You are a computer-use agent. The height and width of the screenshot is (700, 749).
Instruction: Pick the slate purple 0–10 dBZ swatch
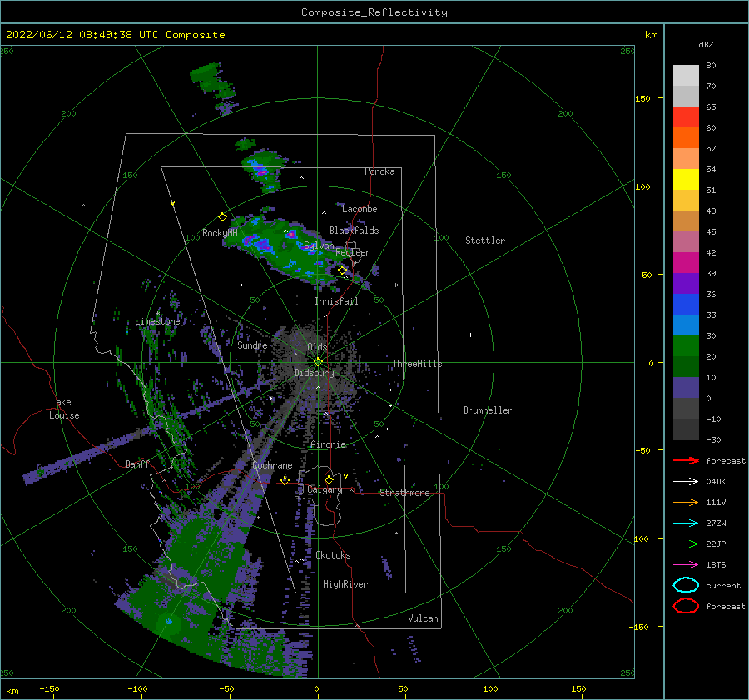(686, 388)
